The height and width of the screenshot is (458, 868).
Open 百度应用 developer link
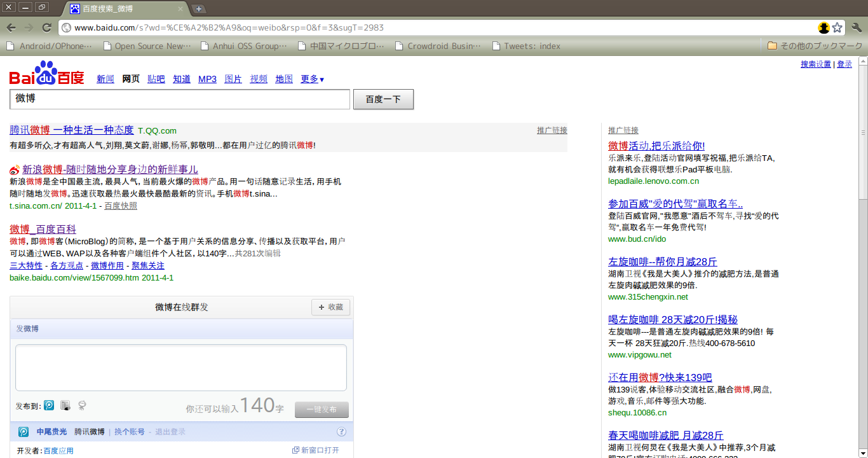click(x=58, y=450)
